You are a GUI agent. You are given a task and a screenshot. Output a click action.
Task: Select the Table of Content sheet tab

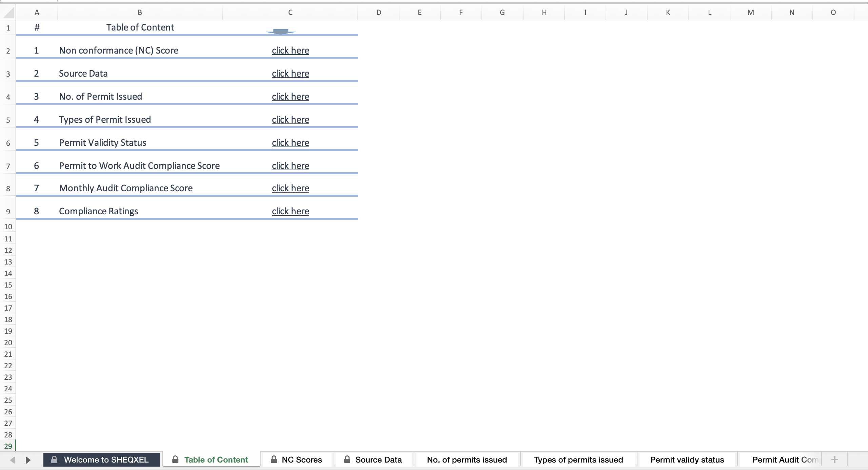pos(212,460)
